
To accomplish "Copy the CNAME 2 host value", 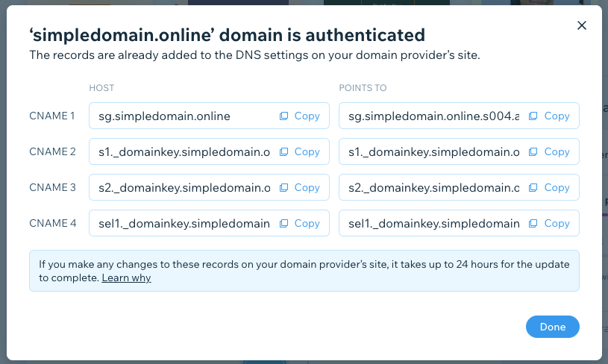I will tap(300, 151).
